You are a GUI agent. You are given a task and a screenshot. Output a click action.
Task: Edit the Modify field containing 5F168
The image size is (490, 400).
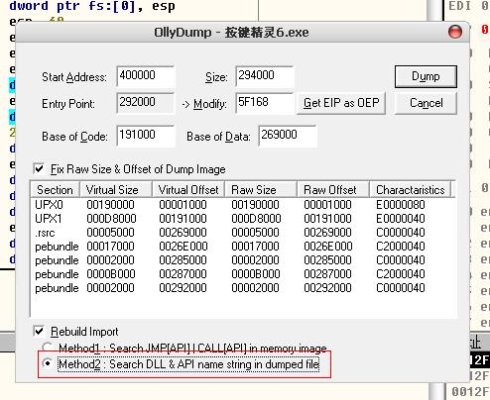coord(264,103)
